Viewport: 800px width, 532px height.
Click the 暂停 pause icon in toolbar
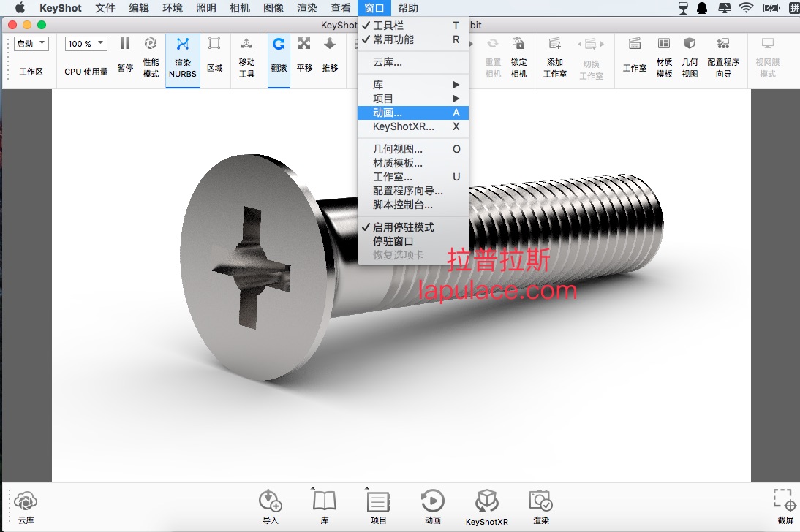coord(125,44)
